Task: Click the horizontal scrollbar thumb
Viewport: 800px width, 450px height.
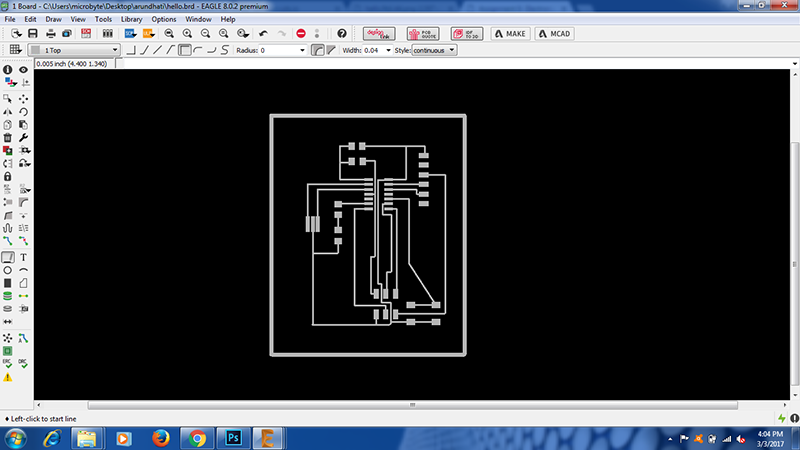Action: pos(412,405)
